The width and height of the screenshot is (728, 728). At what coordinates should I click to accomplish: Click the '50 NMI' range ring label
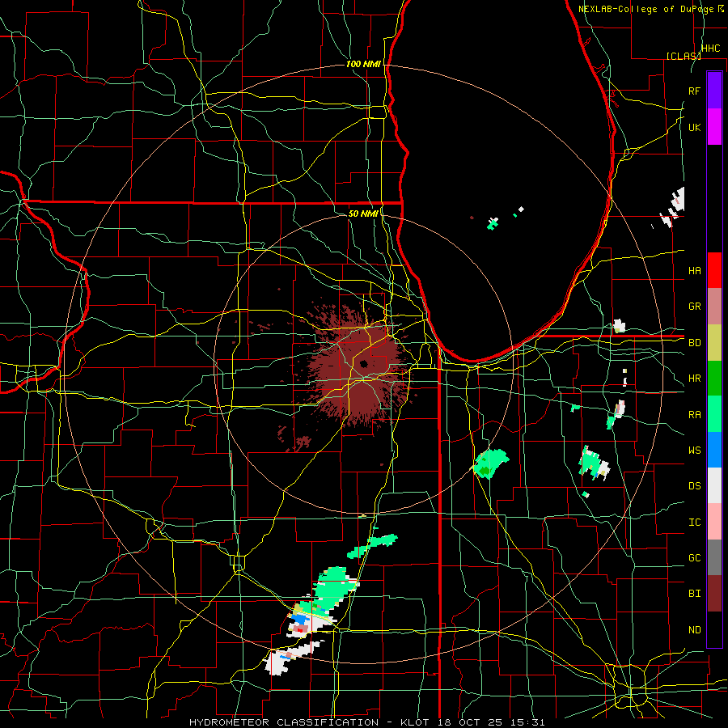pos(363,214)
